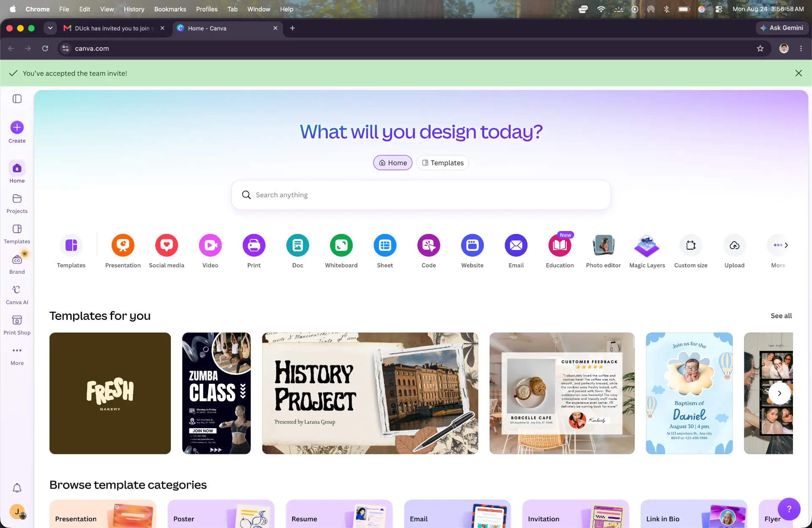Open Projects folder icon in sidebar
The image size is (812, 528).
coord(17,198)
